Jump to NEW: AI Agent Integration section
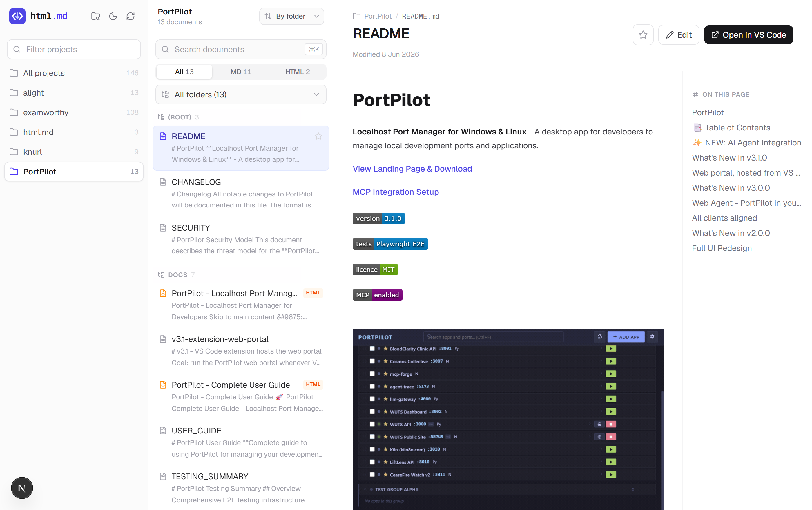The image size is (812, 510). [746, 143]
